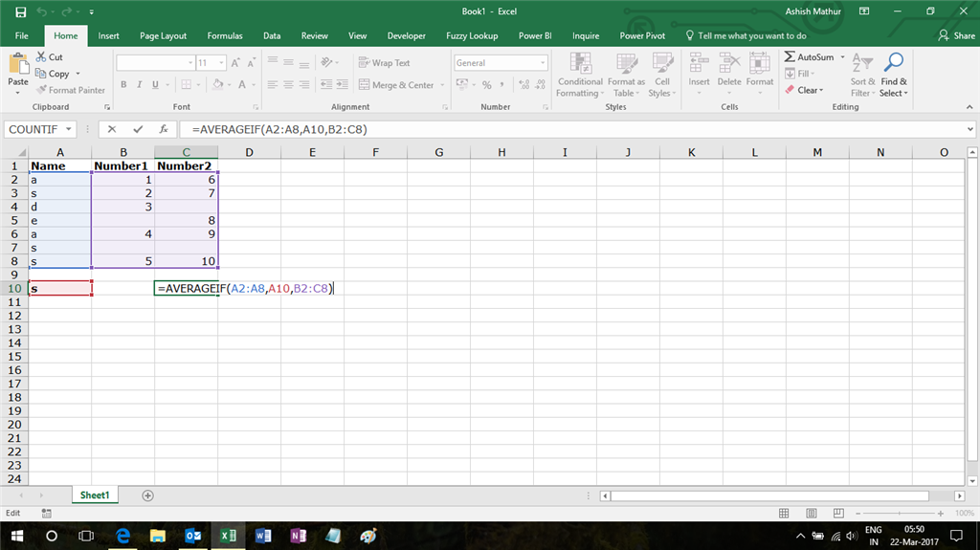Click AutoSum sigma icon
Image resolution: width=980 pixels, height=550 pixels.
coord(790,56)
